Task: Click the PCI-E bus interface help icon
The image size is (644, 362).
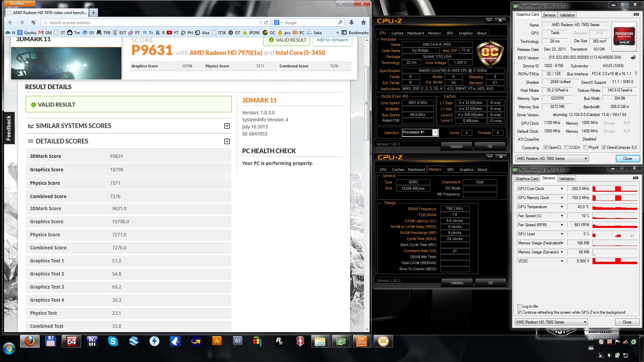Action: pos(636,74)
